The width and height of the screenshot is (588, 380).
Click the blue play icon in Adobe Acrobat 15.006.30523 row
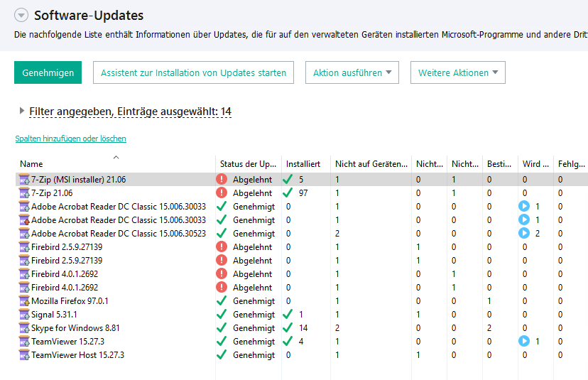[524, 234]
